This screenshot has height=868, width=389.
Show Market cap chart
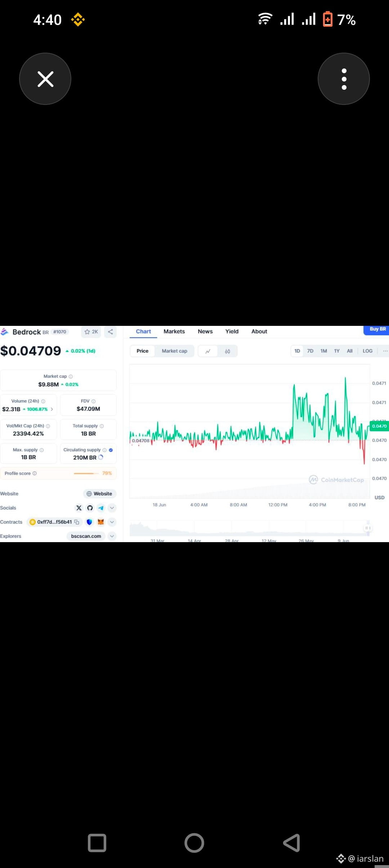pyautogui.click(x=174, y=351)
